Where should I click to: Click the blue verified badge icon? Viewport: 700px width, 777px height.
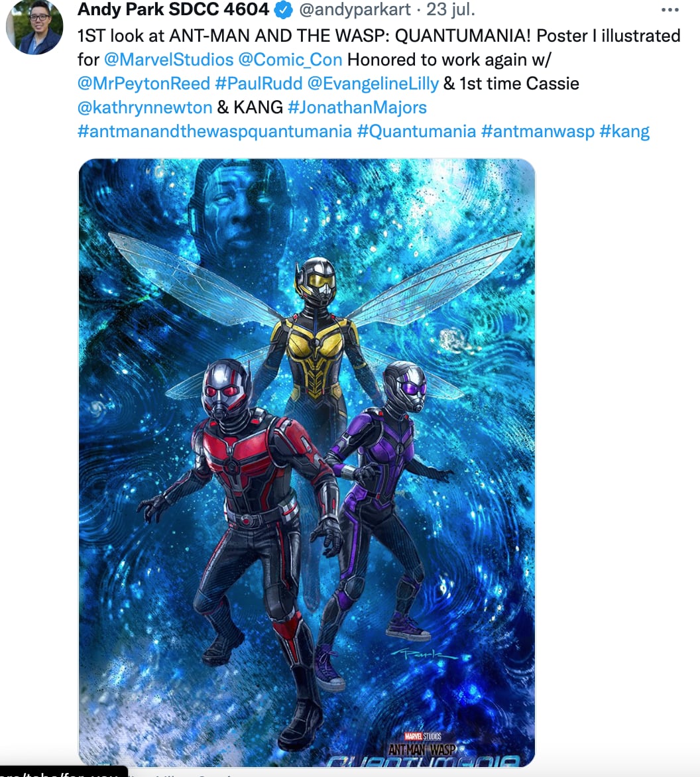pos(284,9)
